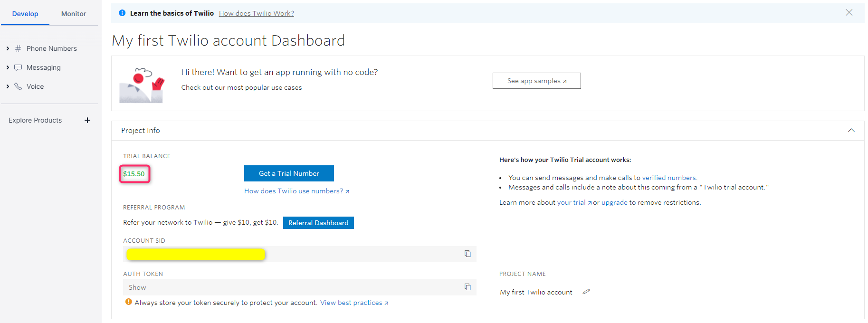The image size is (868, 323).
Task: Click the Twilio owl illustration
Action: pos(142,85)
